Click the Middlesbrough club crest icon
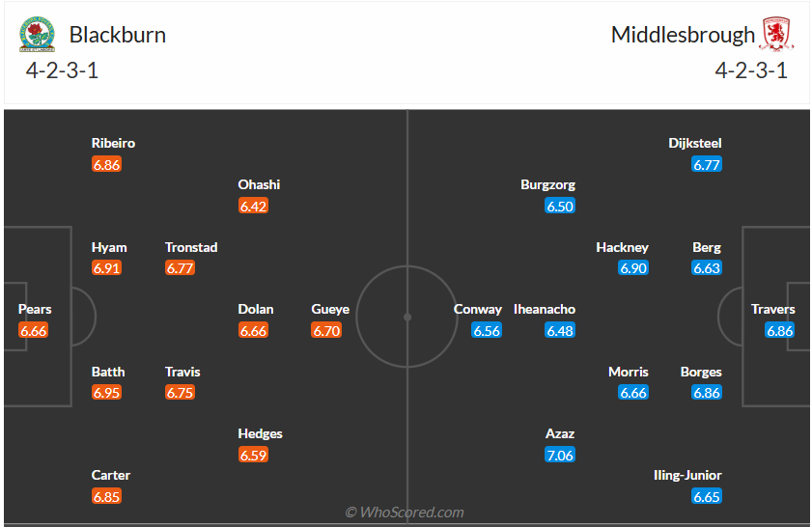This screenshot has width=812, height=527. pos(775,35)
